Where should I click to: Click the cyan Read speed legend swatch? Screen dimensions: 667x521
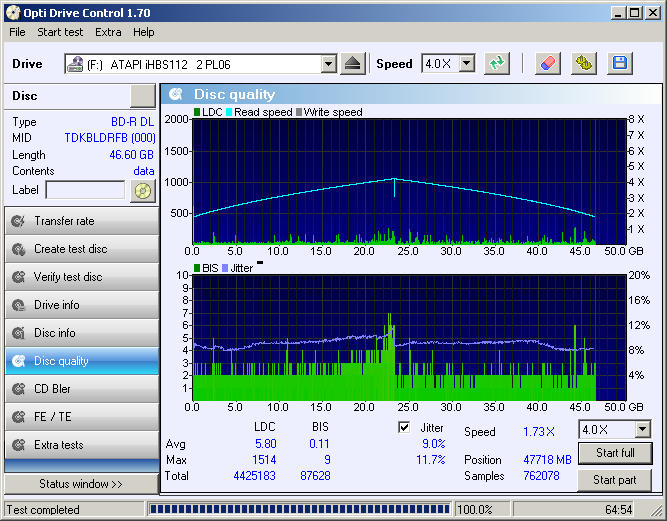(229, 112)
